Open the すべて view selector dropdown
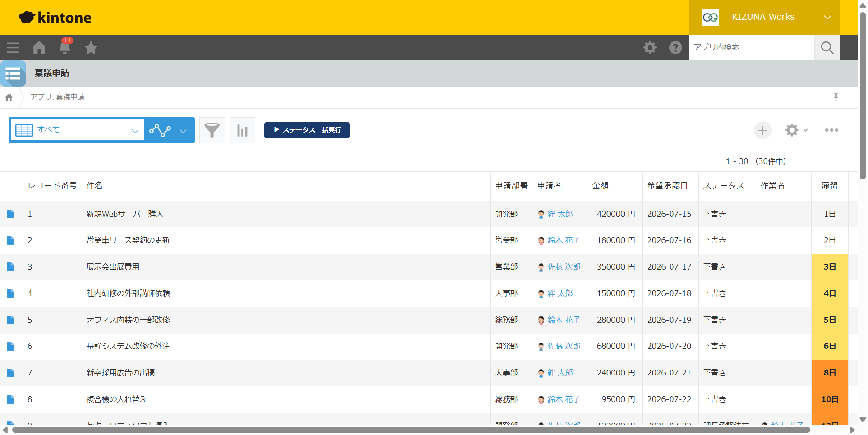 click(x=78, y=130)
